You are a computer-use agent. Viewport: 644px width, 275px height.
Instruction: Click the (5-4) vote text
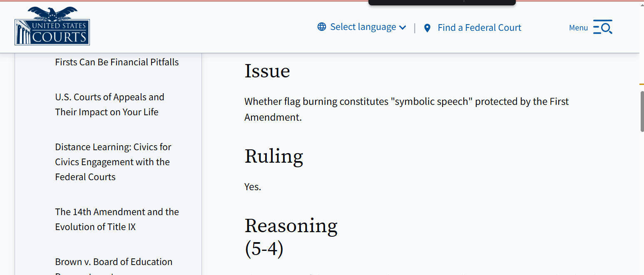tap(264, 249)
